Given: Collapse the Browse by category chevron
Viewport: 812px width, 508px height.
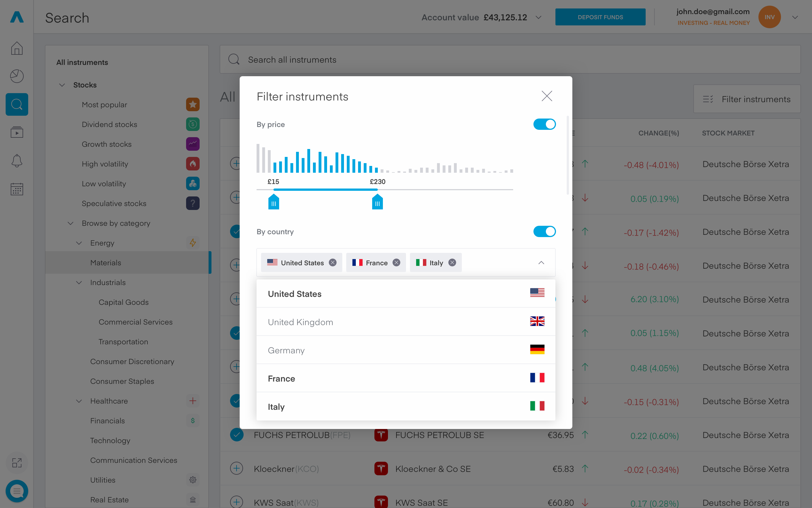Looking at the screenshot, I should [x=70, y=223].
